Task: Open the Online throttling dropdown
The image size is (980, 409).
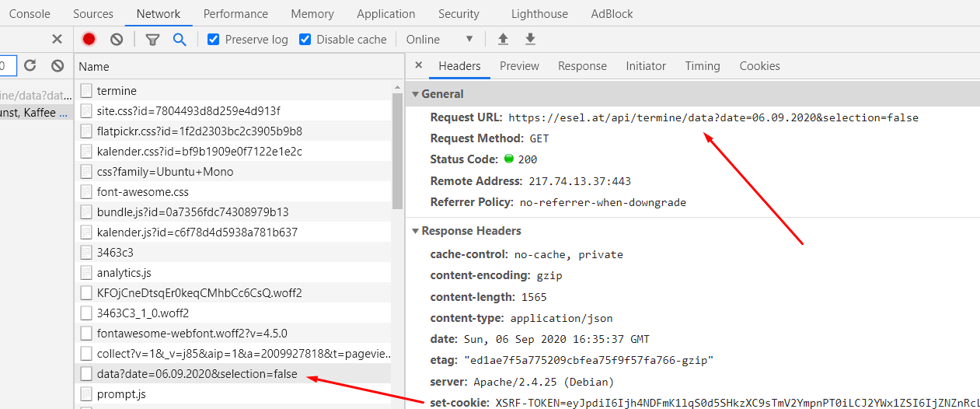Action: (439, 39)
